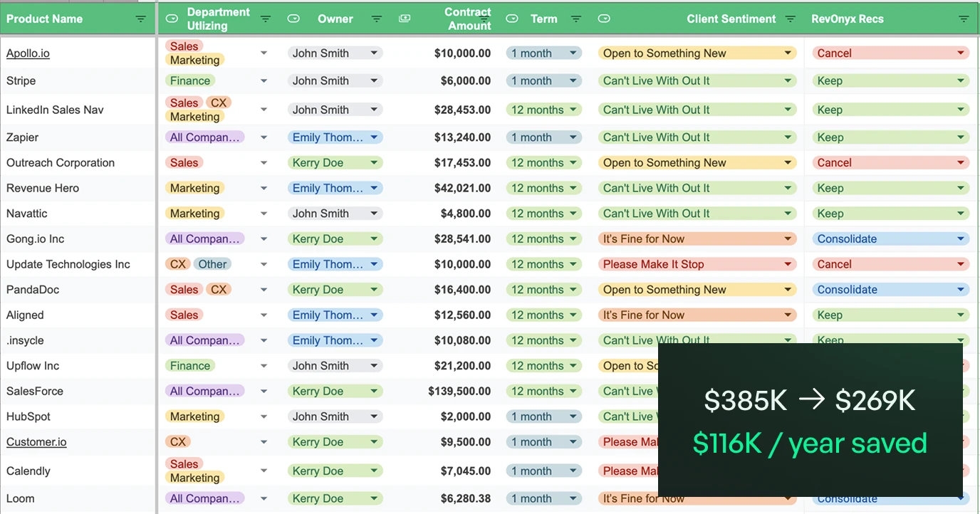
Task: Expand Gong.io's It's Fine for Now sentiment dropdown
Action: click(788, 238)
